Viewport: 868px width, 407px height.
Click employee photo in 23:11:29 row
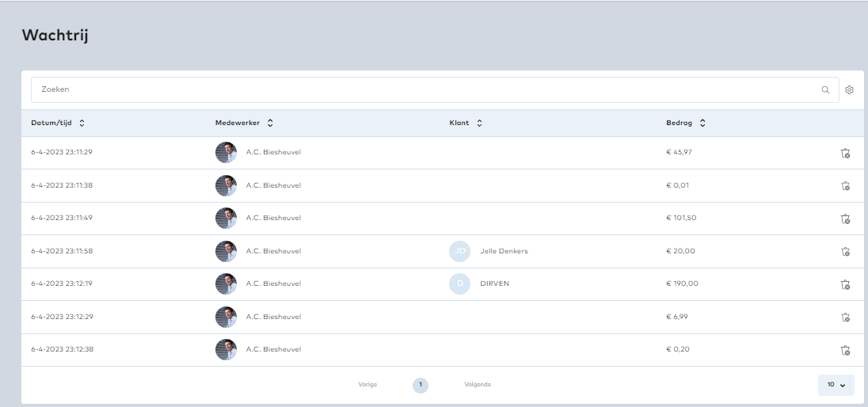tap(226, 152)
